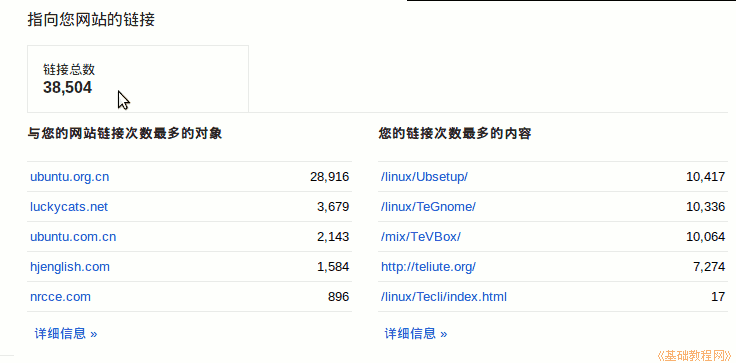Select the count 10,064 for /mix/TeVBox/

point(705,237)
